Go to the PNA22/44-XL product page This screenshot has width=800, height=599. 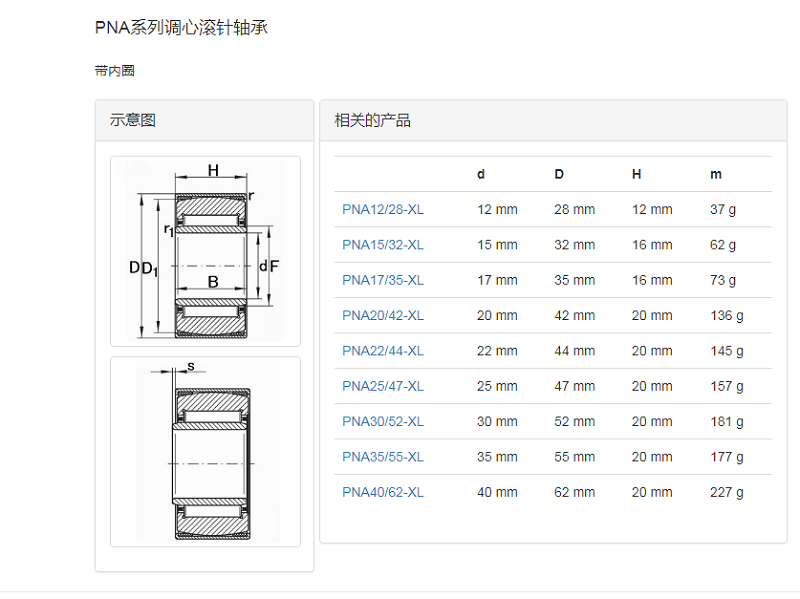click(382, 351)
